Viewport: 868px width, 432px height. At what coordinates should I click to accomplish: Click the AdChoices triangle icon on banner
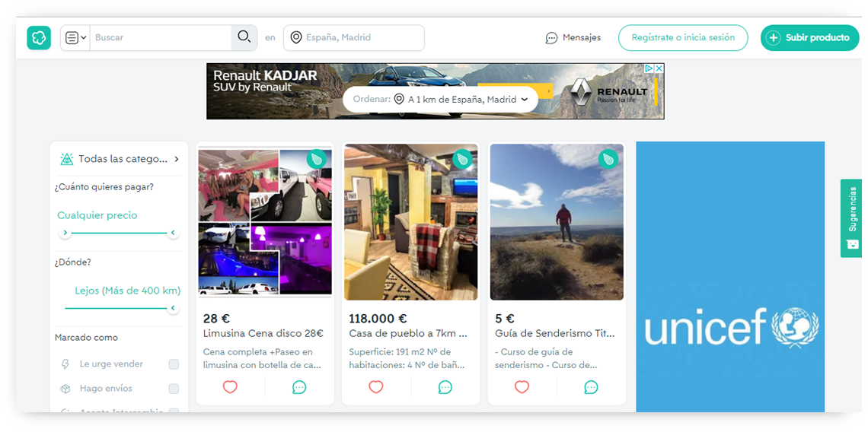click(x=650, y=68)
